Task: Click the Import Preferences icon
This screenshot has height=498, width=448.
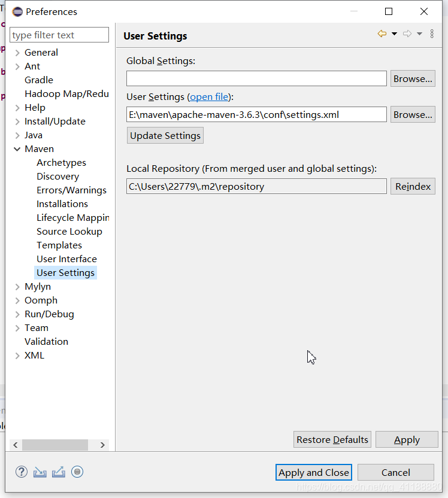Action: point(40,472)
